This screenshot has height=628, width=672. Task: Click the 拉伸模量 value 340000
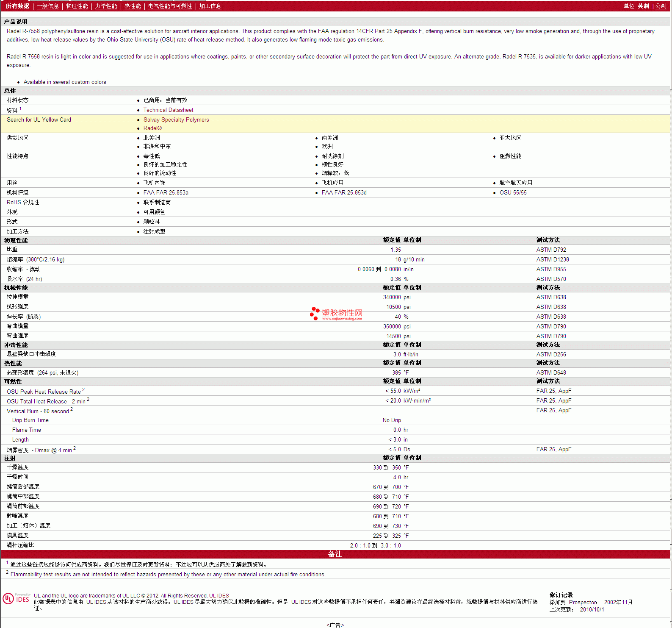tap(392, 297)
